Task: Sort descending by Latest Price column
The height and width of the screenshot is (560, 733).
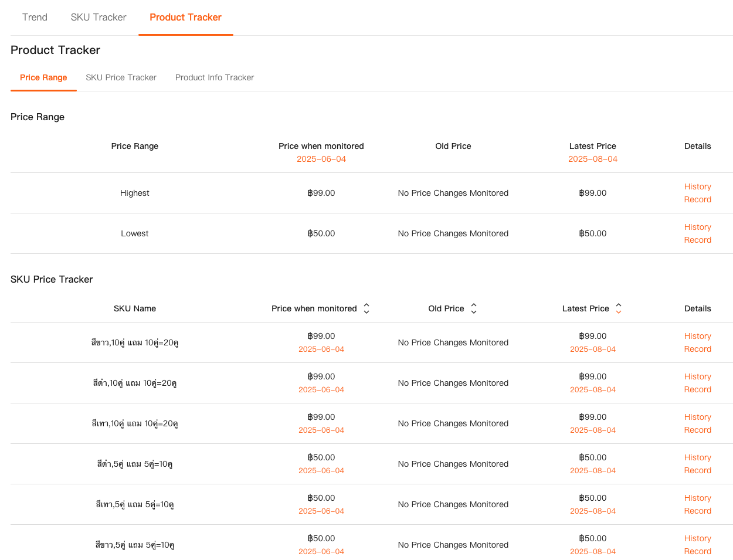Action: coord(618,311)
